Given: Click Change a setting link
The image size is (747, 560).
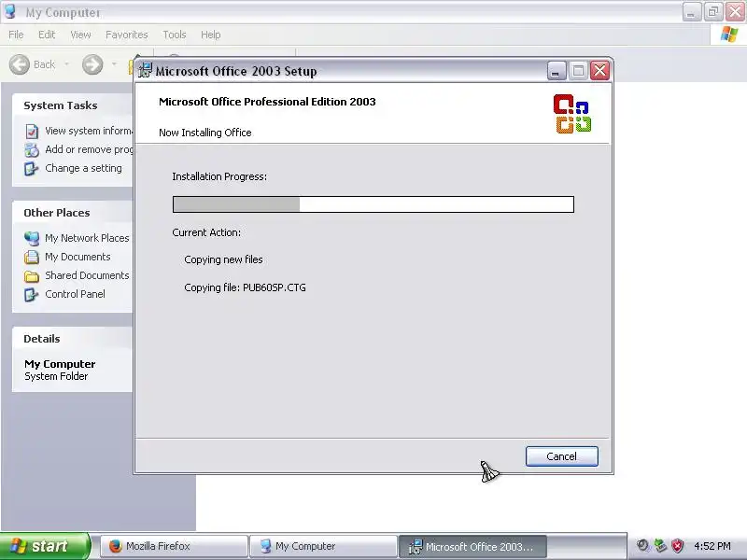Looking at the screenshot, I should (x=83, y=168).
